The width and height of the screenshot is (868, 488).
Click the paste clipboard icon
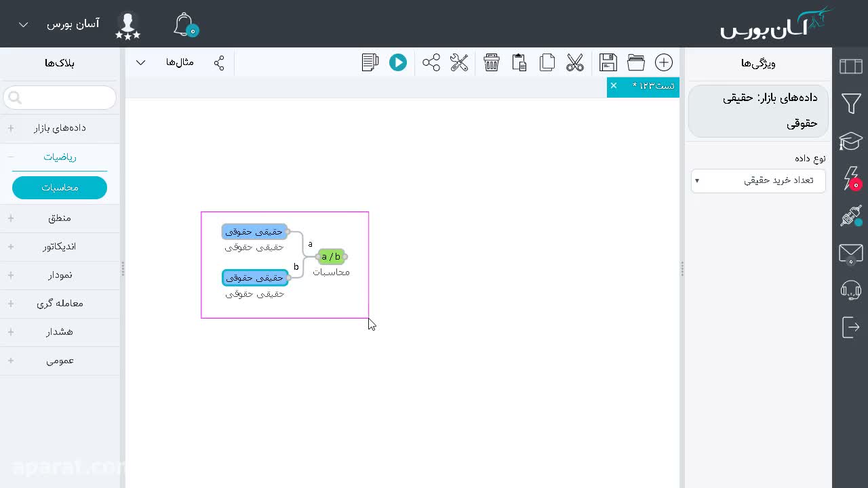[x=519, y=62]
